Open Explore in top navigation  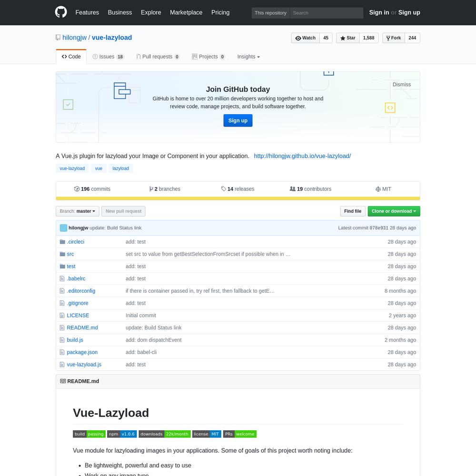[x=151, y=12]
